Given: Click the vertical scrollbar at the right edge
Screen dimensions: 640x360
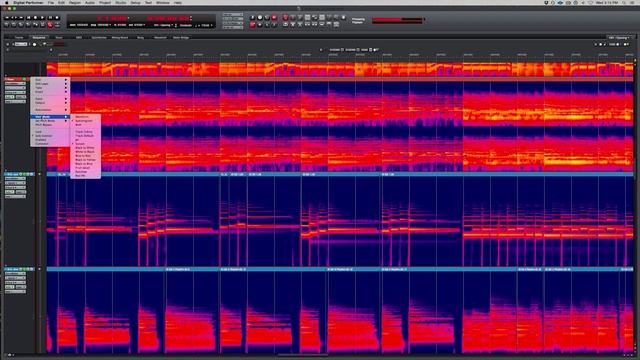Looking at the screenshot, I should (636, 204).
